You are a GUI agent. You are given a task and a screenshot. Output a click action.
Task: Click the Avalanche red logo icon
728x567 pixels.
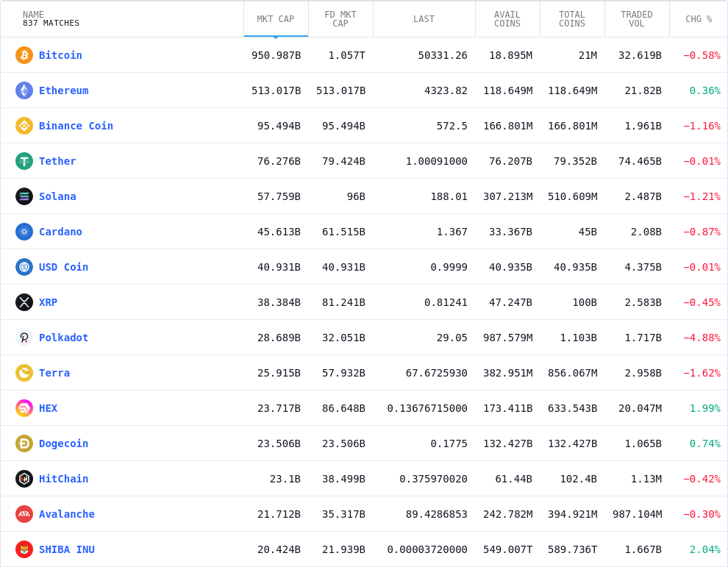[x=24, y=514]
